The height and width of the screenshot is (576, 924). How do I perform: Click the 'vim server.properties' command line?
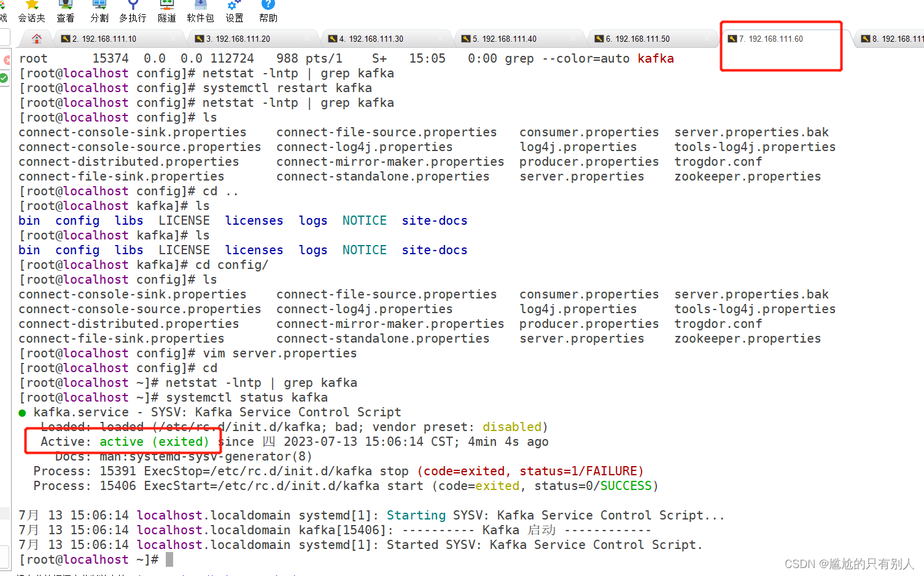188,353
